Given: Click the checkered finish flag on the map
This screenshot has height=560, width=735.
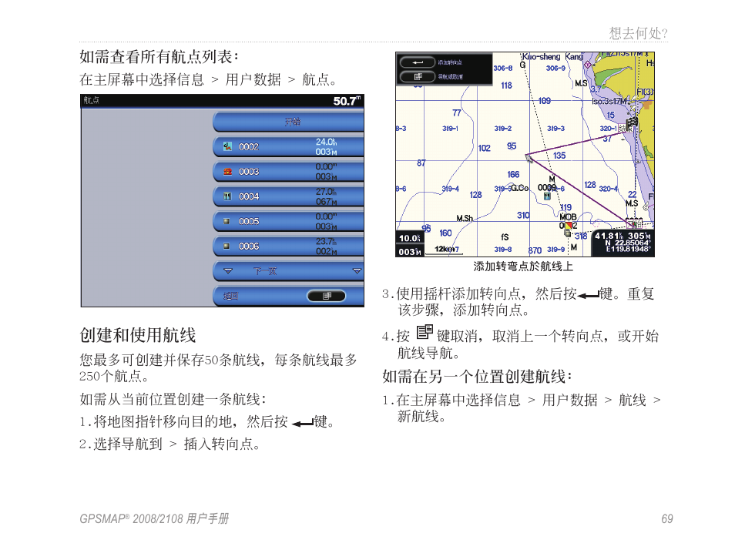Looking at the screenshot, I should [632, 124].
